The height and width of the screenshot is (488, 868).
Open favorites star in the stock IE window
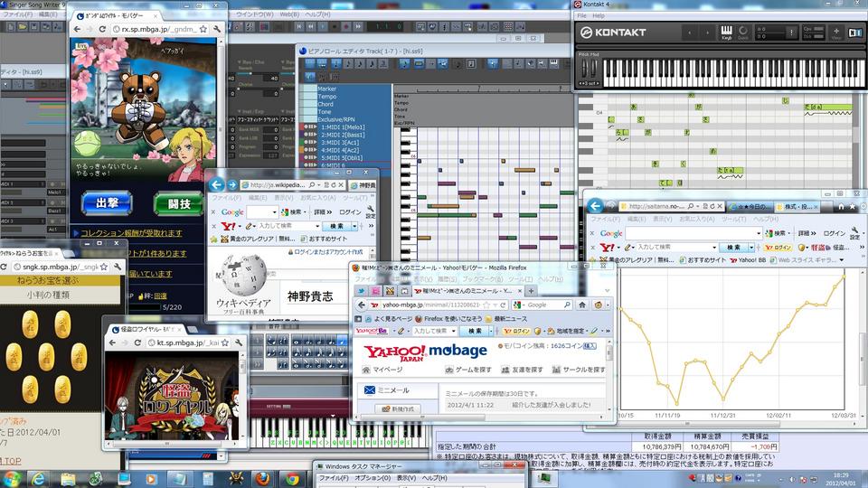[x=854, y=206]
